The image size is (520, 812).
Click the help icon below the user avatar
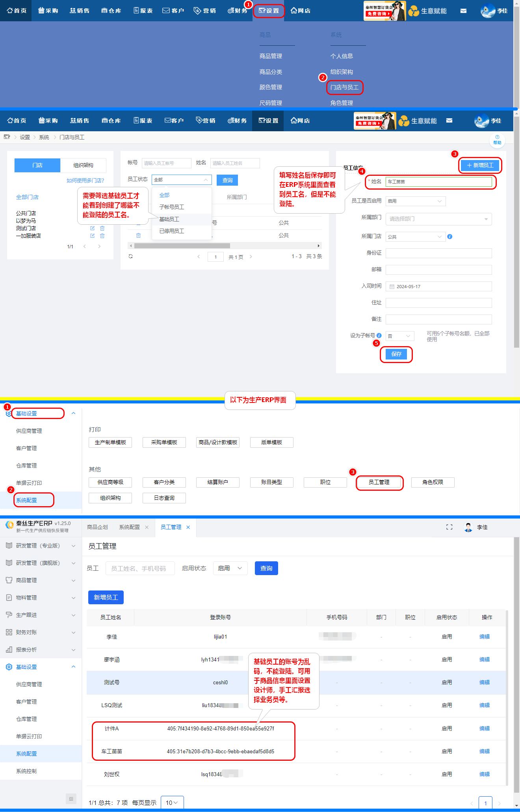497,140
